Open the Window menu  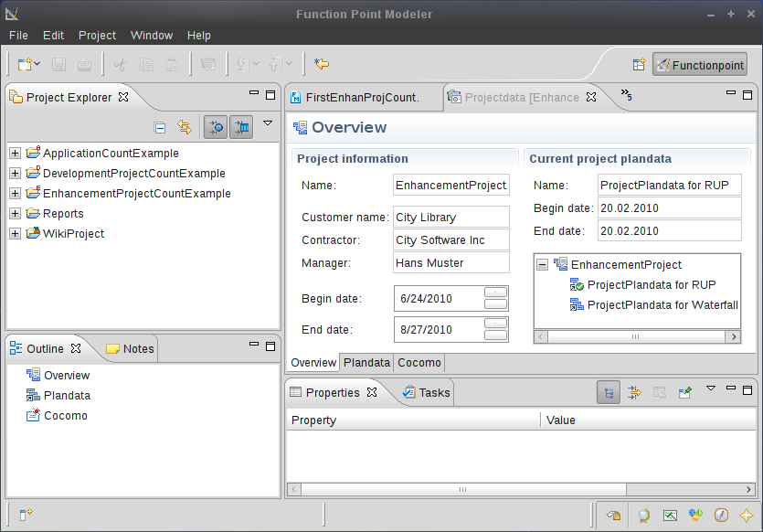pyautogui.click(x=152, y=36)
